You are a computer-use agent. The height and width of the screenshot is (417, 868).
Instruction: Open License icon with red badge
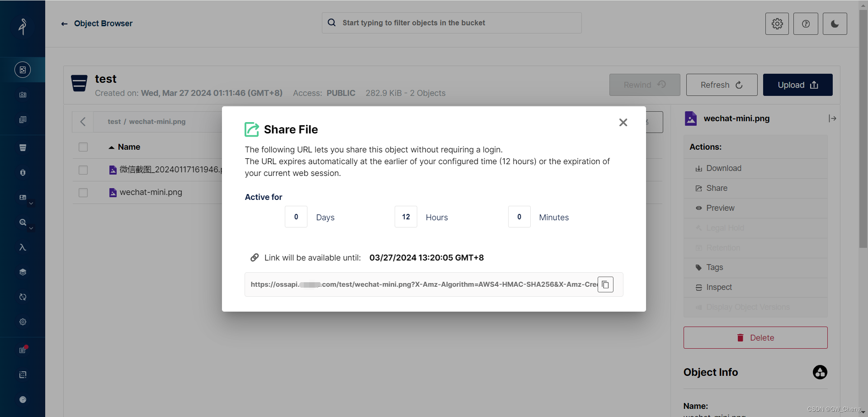tap(23, 350)
